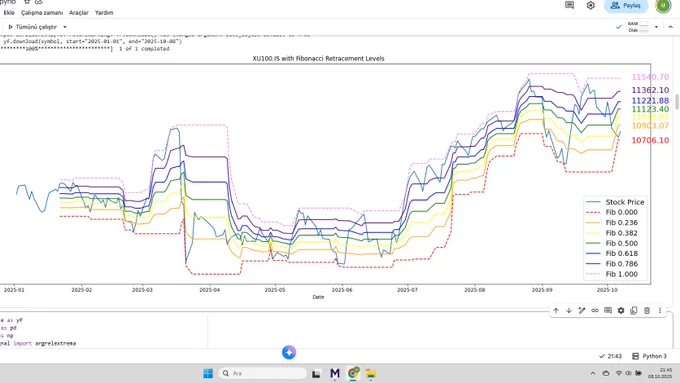This screenshot has width=680, height=383.
Task: Click the Fib 0.500 legend entry
Action: click(x=612, y=243)
